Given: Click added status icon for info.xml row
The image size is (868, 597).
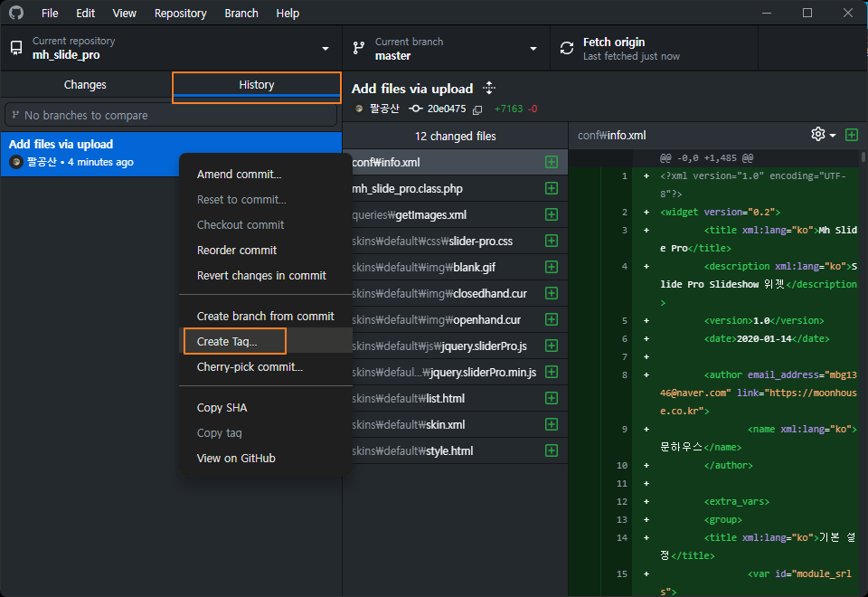Looking at the screenshot, I should [552, 162].
